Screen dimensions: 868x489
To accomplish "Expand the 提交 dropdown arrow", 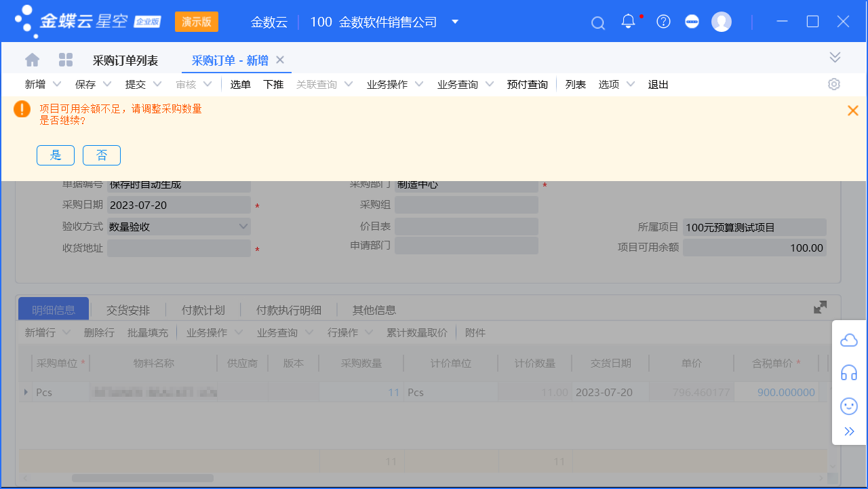I will (x=157, y=84).
